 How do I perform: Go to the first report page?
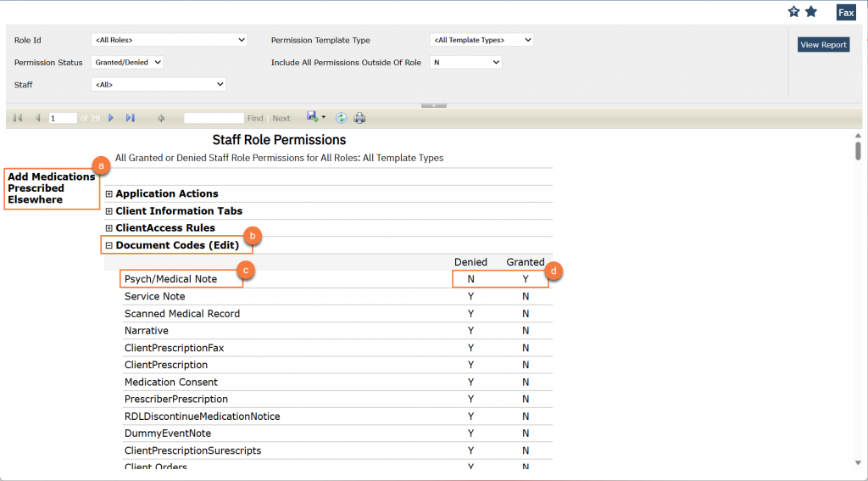pyautogui.click(x=18, y=118)
